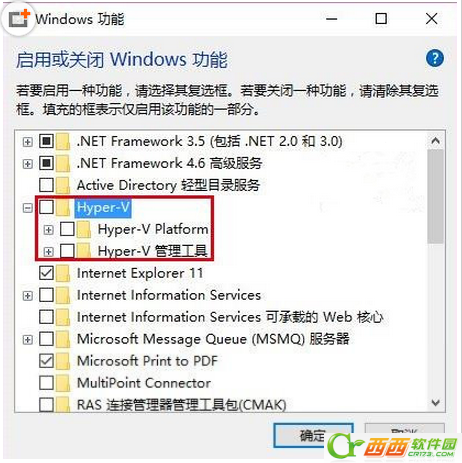Click the MultiPoint Connector folder icon
This screenshot has width=462, height=463.
pyautogui.click(x=63, y=383)
